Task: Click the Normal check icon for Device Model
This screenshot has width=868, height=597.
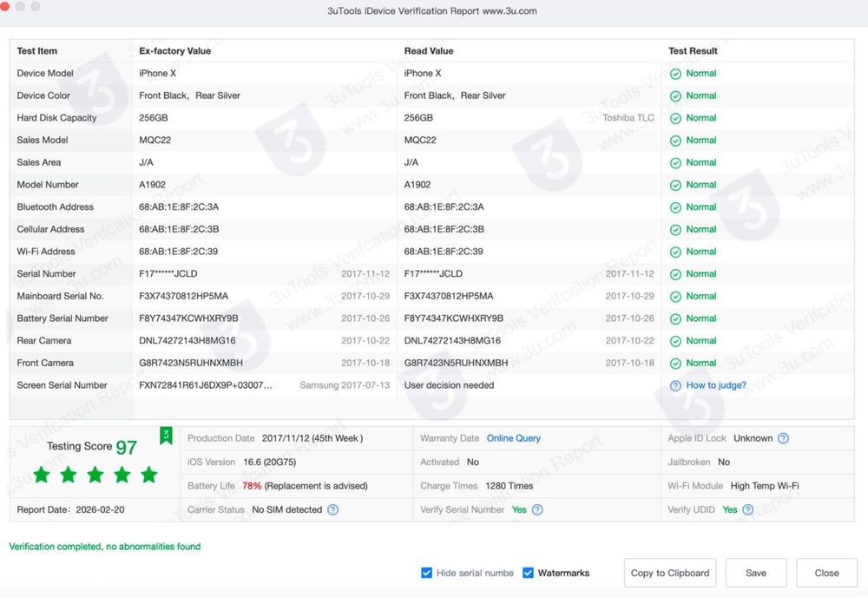Action: [675, 74]
